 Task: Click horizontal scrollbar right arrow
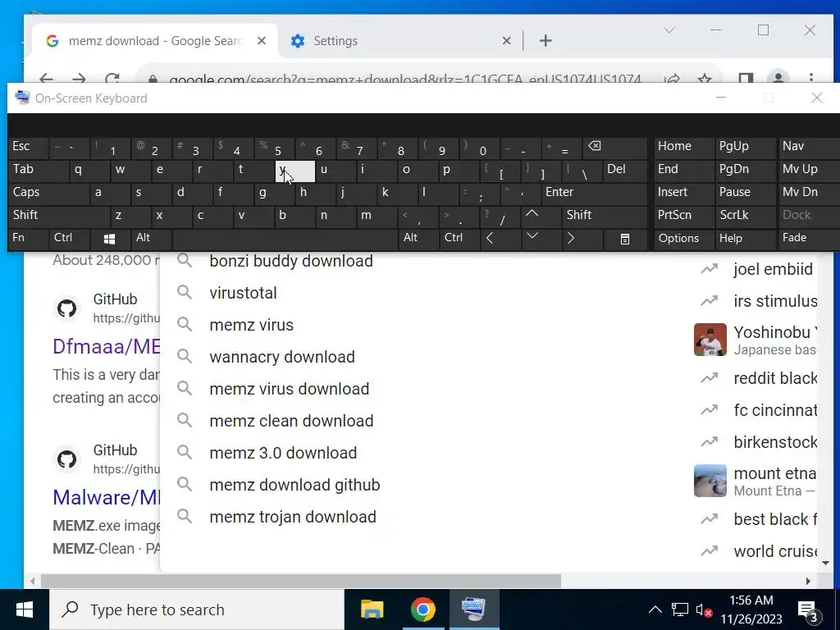click(808, 581)
